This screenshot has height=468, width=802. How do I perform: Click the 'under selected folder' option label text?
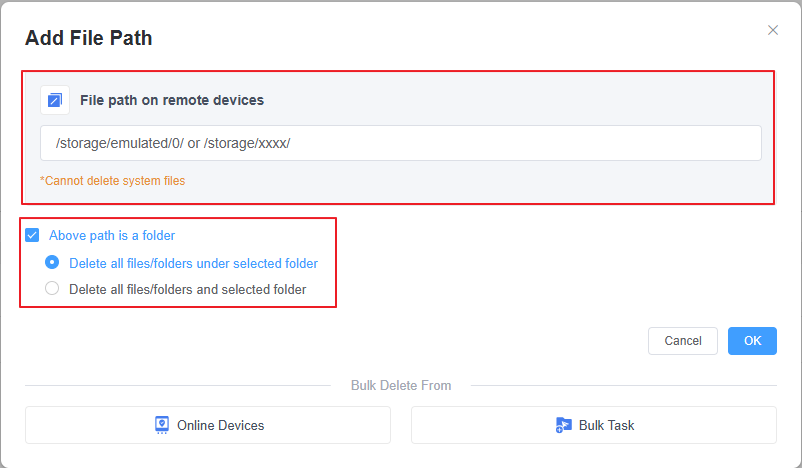193,264
